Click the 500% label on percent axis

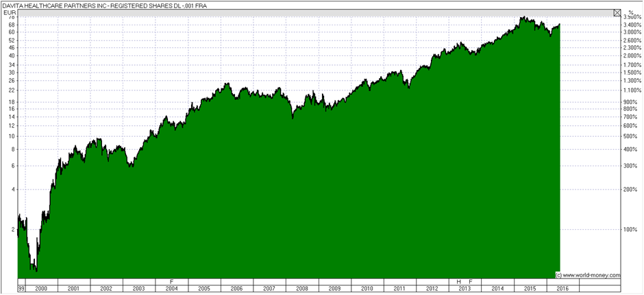[630, 136]
